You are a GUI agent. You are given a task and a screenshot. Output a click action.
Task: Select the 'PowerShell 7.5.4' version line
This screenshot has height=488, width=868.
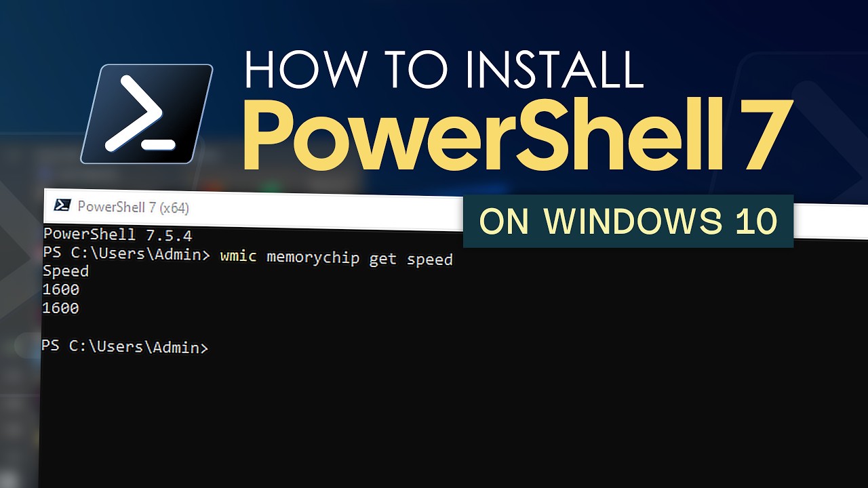coord(117,235)
